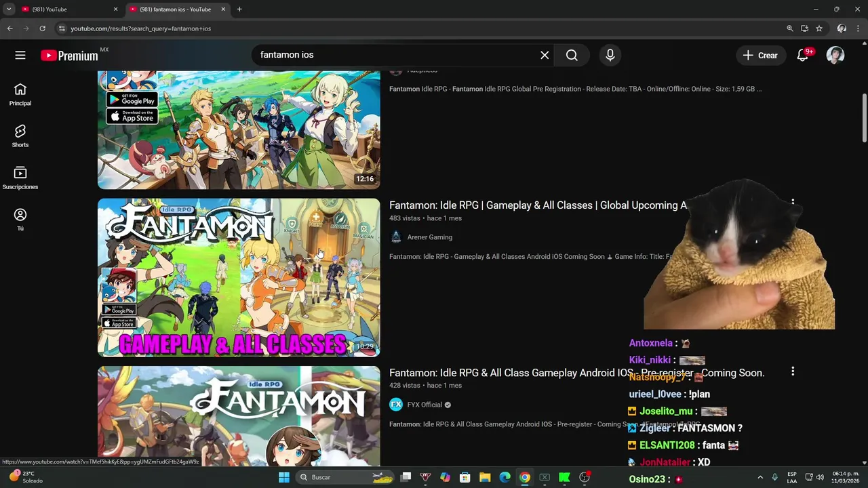Click the Chrome taskbar icon
868x488 pixels.
524,477
